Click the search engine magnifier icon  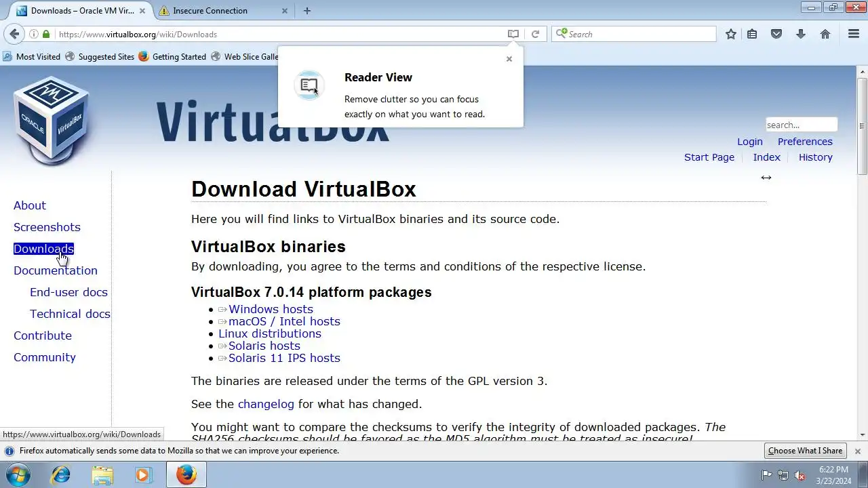pyautogui.click(x=561, y=34)
